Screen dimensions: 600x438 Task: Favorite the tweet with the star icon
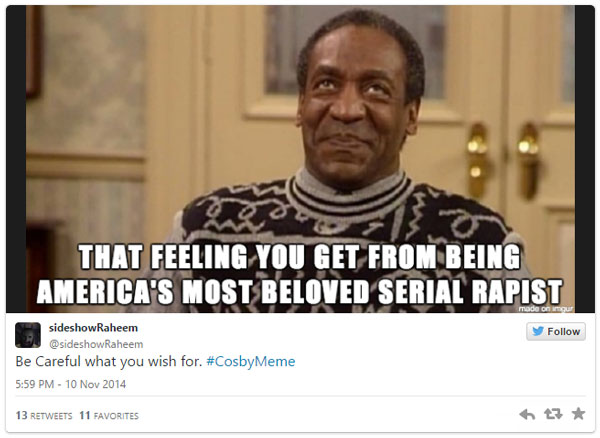578,414
